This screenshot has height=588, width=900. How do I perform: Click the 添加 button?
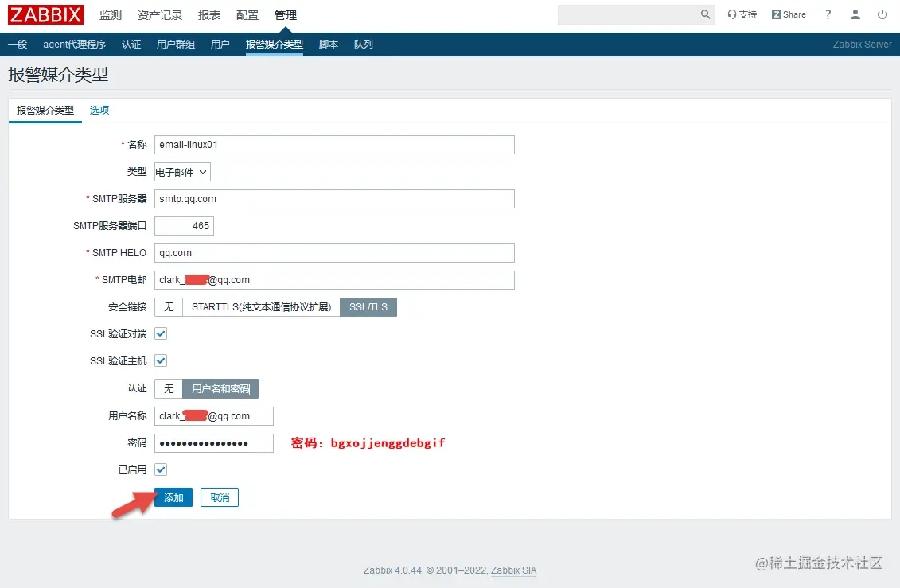[x=173, y=496]
